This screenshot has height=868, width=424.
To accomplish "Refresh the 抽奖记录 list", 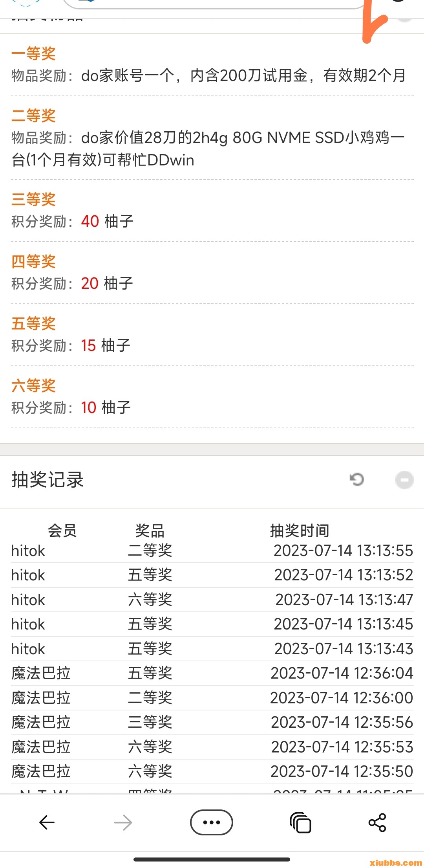I will click(x=357, y=479).
